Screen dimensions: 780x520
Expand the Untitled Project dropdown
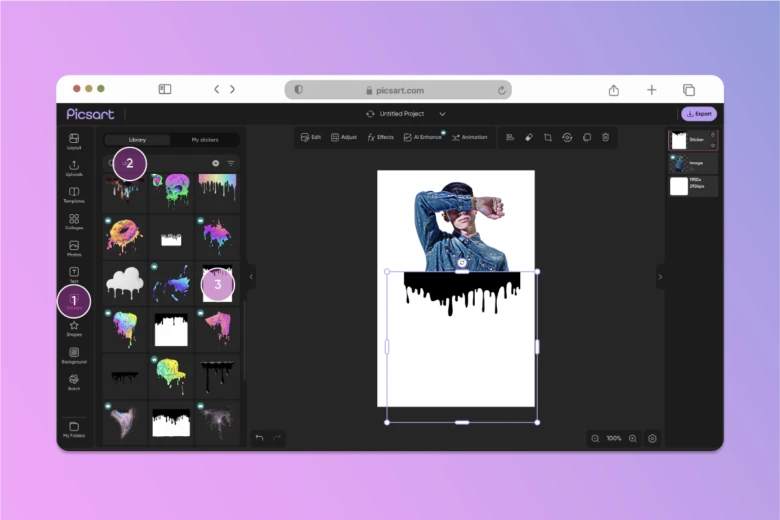442,114
